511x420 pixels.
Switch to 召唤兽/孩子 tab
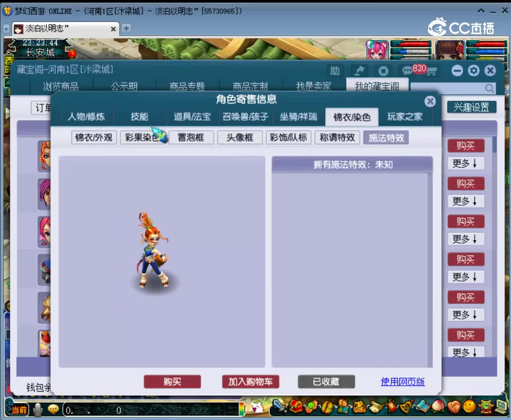(245, 117)
